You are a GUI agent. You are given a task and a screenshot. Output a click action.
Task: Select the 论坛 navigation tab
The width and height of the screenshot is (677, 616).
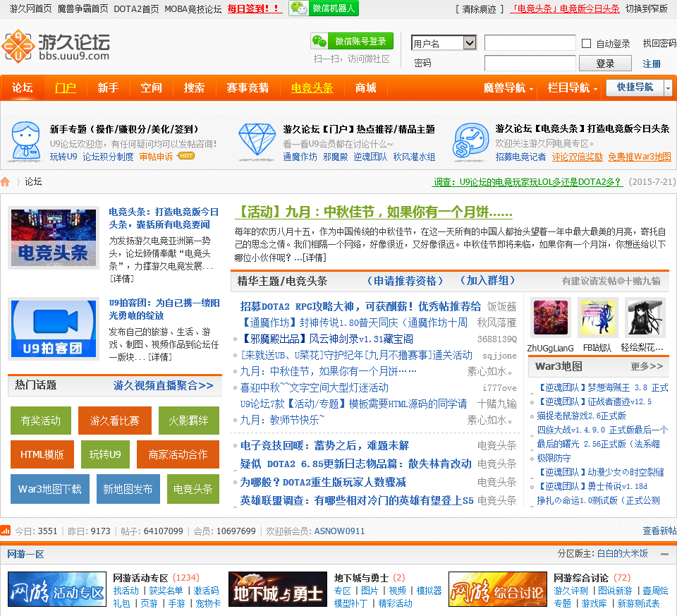point(22,88)
